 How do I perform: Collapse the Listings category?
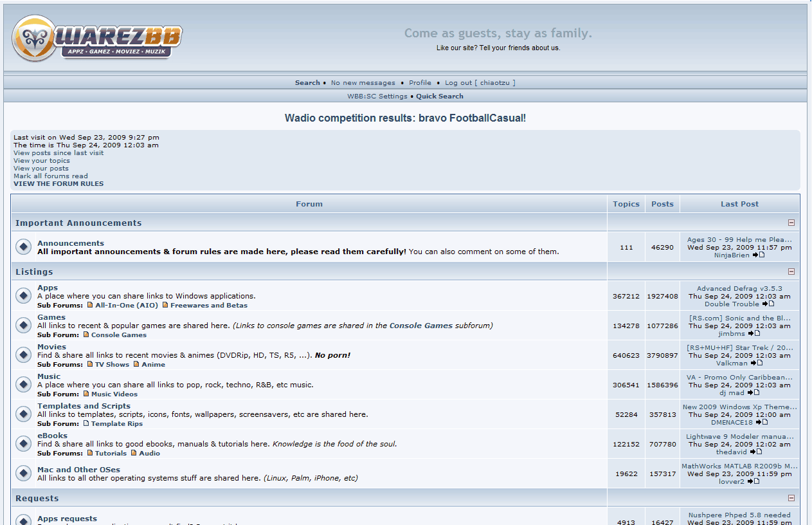791,272
